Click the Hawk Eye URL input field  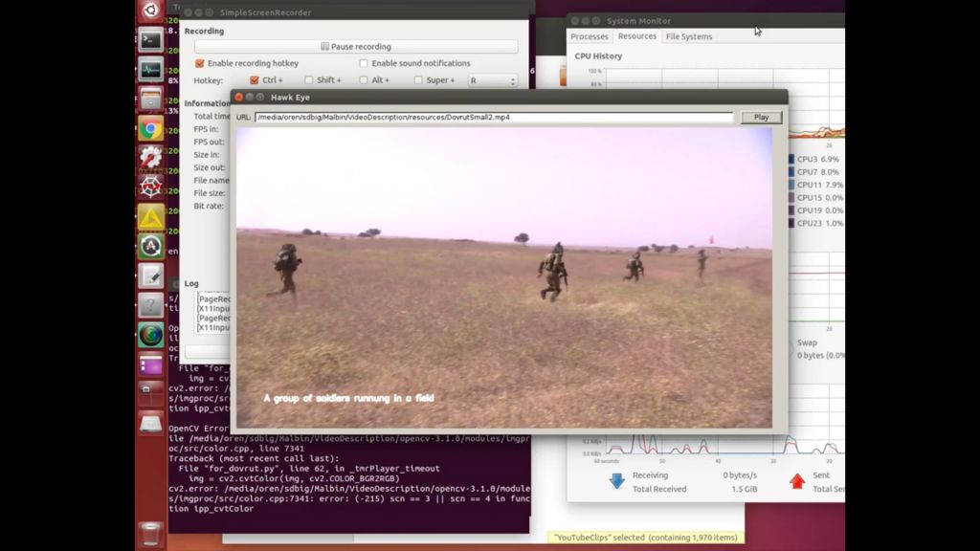[x=494, y=117]
